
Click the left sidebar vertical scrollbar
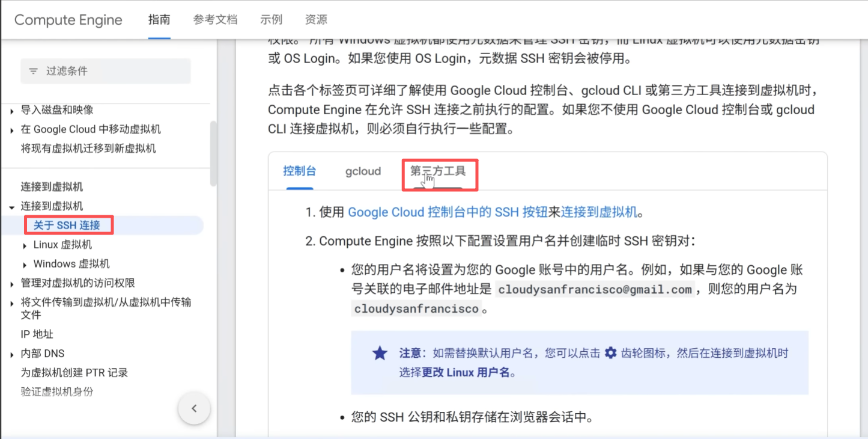point(213,153)
